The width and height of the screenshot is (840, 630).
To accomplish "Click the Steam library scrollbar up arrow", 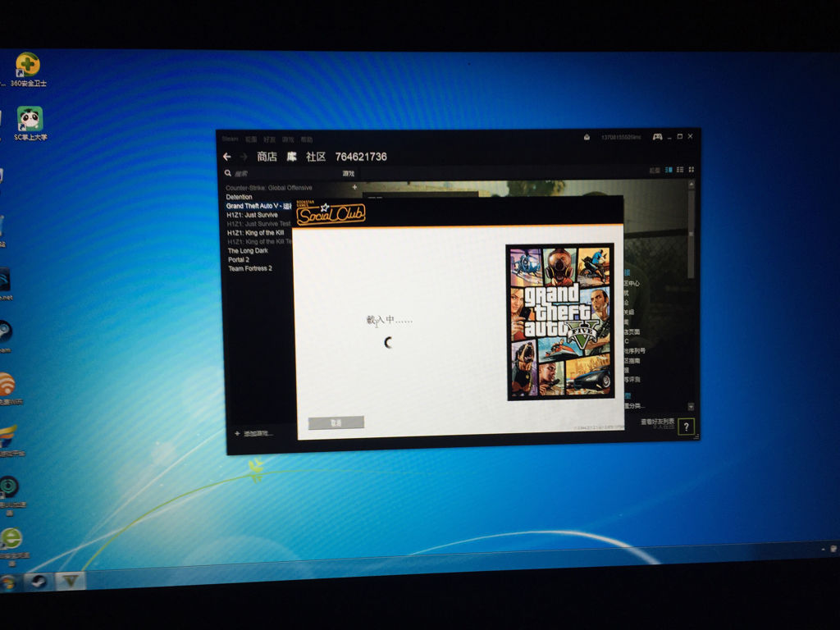I will click(691, 185).
